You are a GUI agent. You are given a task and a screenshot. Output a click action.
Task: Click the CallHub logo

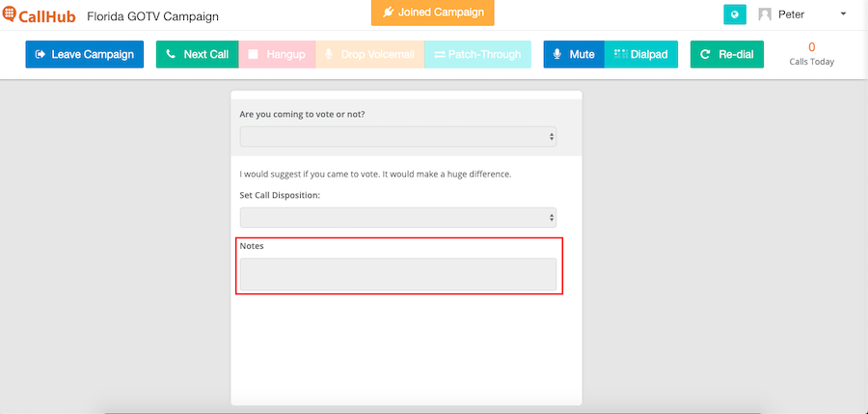point(39,15)
